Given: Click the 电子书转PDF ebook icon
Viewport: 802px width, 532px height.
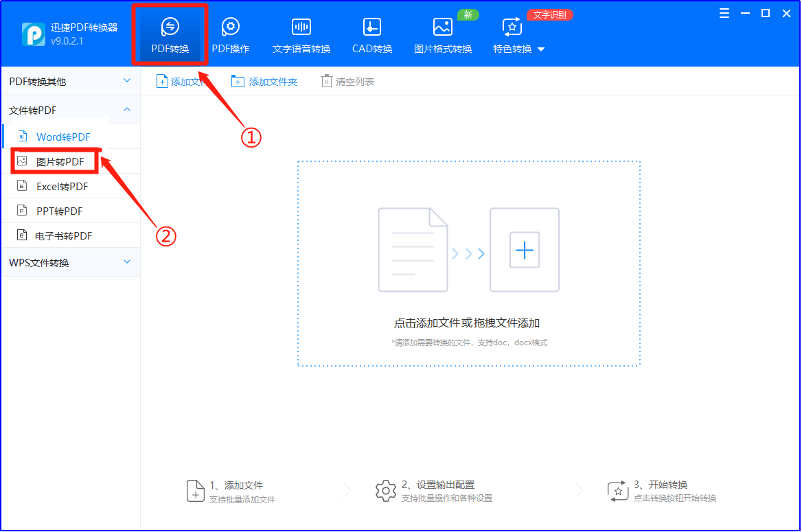Looking at the screenshot, I should point(22,235).
